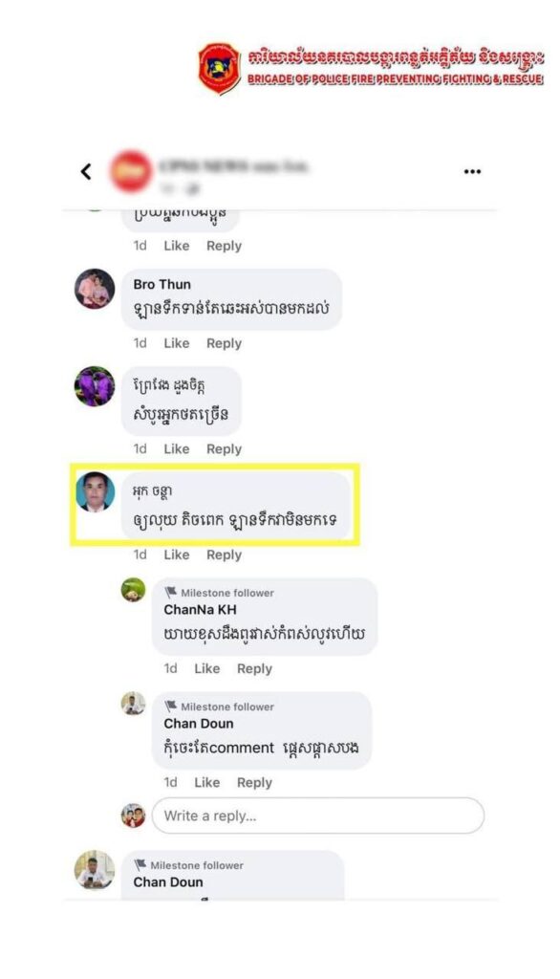Click Chan Doun reply's Milestone follower flag
The width and height of the screenshot is (560, 979).
[170, 707]
